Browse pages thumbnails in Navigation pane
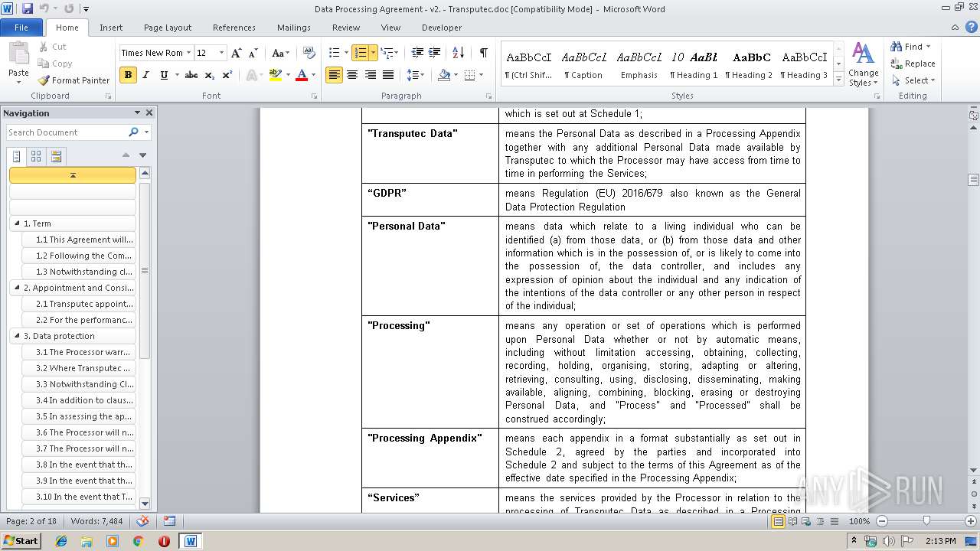The height and width of the screenshot is (551, 980). (36, 156)
